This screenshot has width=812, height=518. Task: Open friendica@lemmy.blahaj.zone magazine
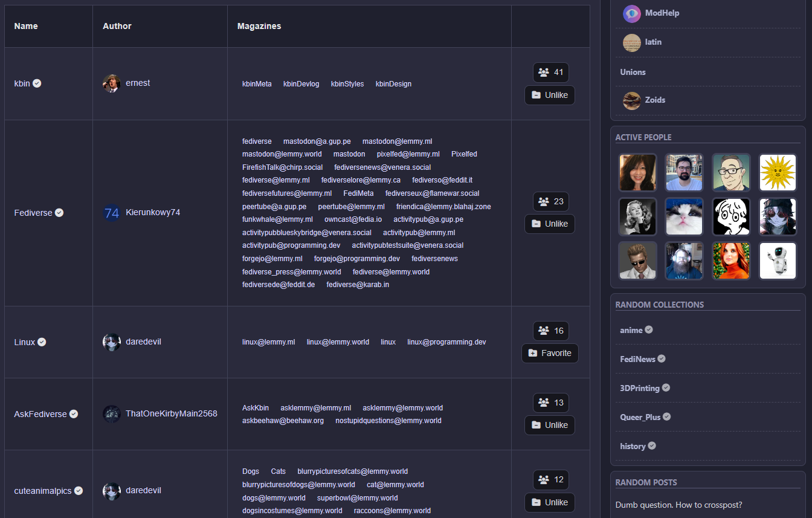443,207
